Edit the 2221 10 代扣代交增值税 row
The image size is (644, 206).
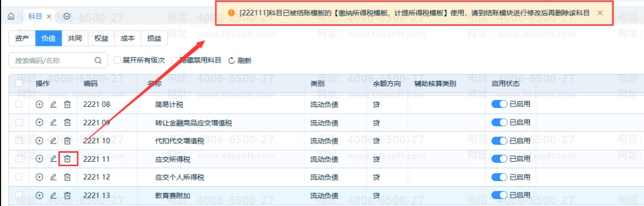pos(53,141)
